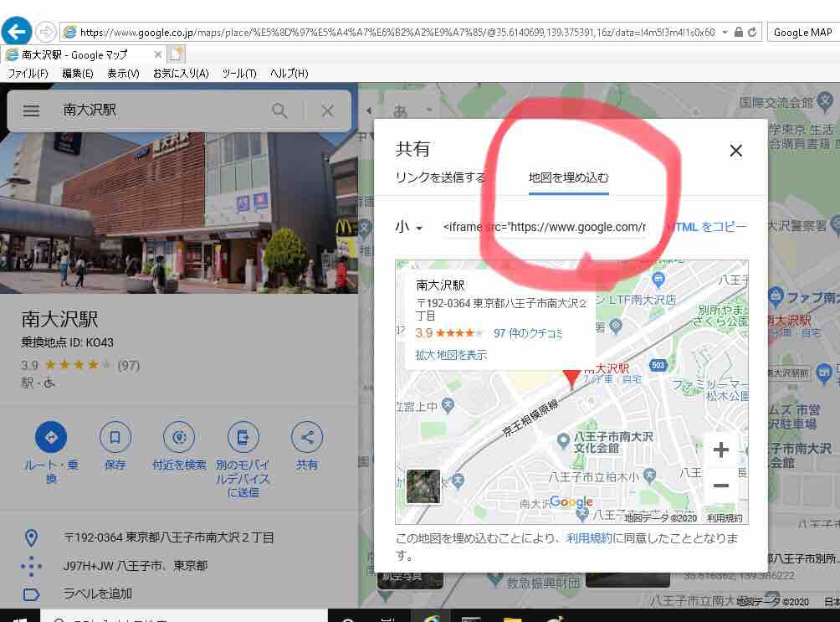Click the browser forward arrow button
The width and height of the screenshot is (840, 622).
click(x=45, y=32)
